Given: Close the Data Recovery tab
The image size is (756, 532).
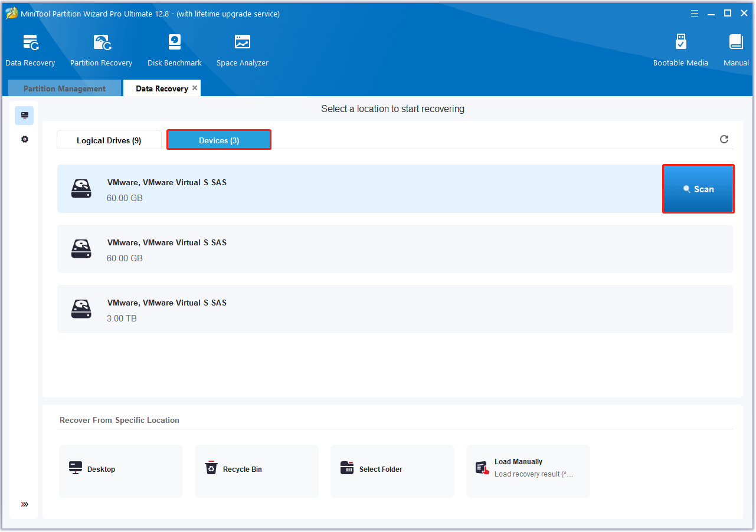Looking at the screenshot, I should [195, 88].
